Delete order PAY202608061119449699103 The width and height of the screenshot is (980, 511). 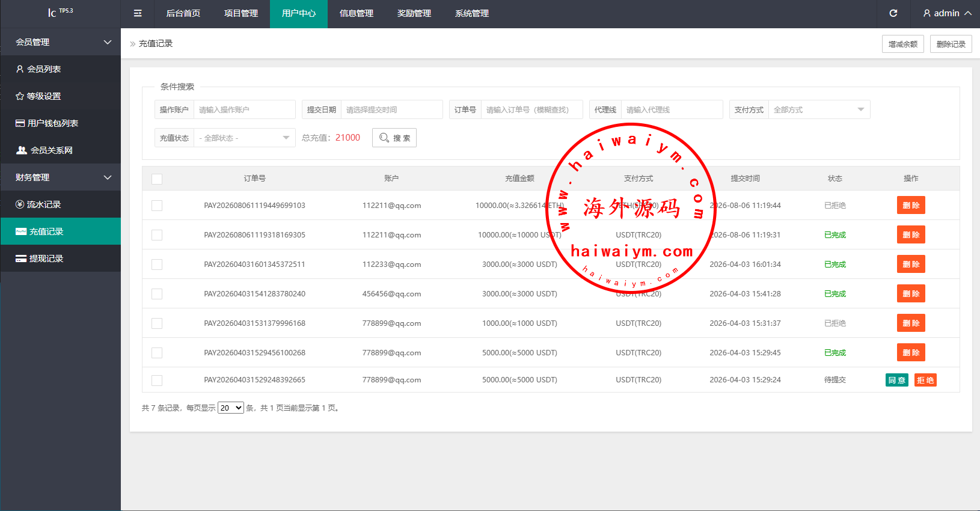[911, 205]
